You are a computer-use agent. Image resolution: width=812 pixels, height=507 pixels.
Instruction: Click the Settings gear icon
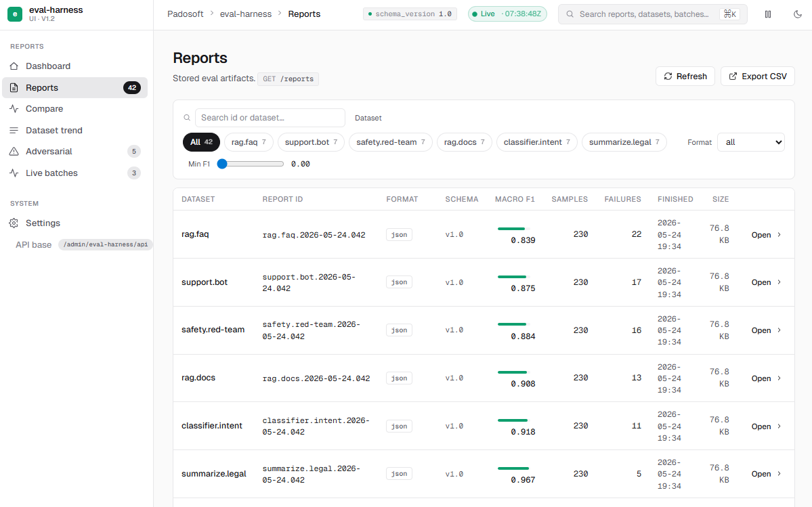coord(14,223)
